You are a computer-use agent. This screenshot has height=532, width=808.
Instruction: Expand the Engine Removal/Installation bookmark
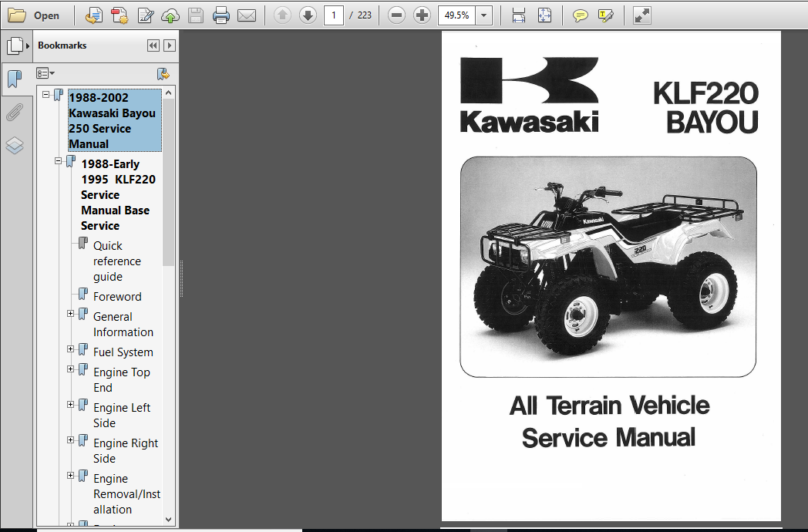click(71, 475)
